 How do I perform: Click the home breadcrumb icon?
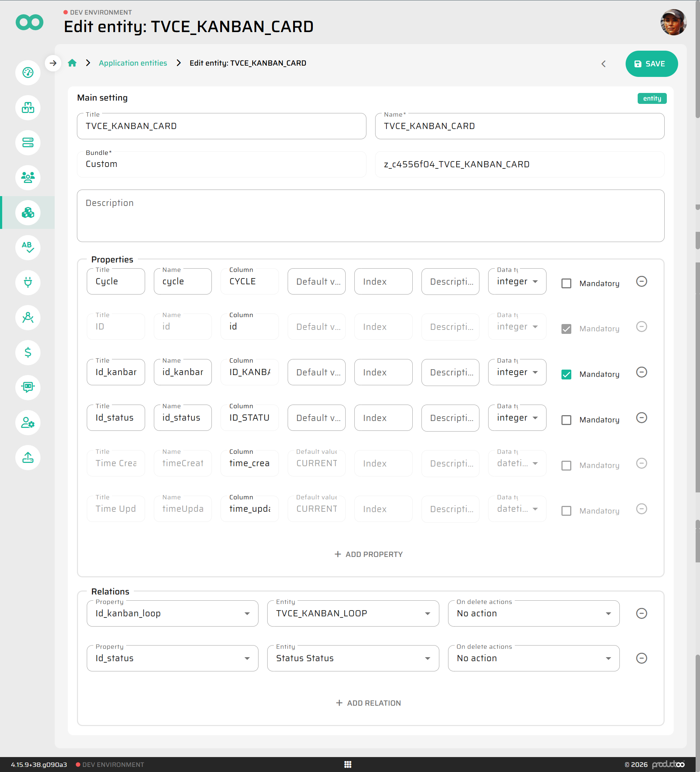[x=72, y=63]
